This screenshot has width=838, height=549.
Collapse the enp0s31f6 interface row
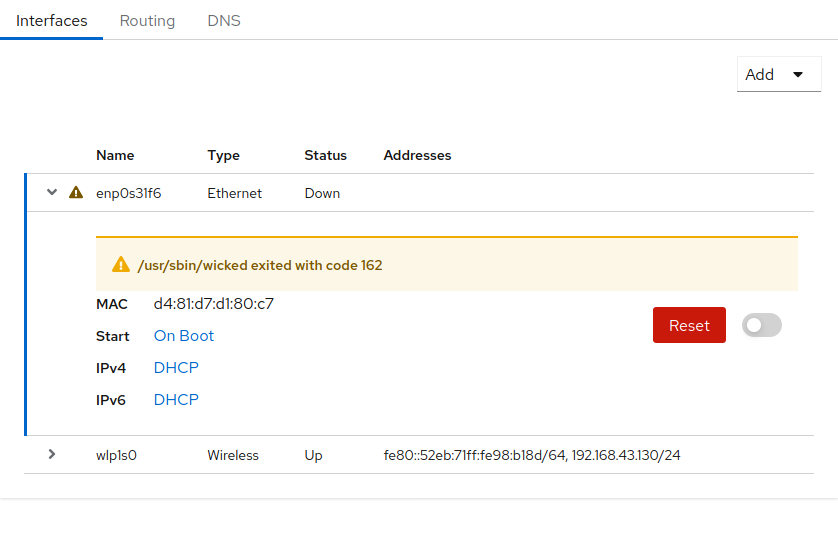point(52,193)
